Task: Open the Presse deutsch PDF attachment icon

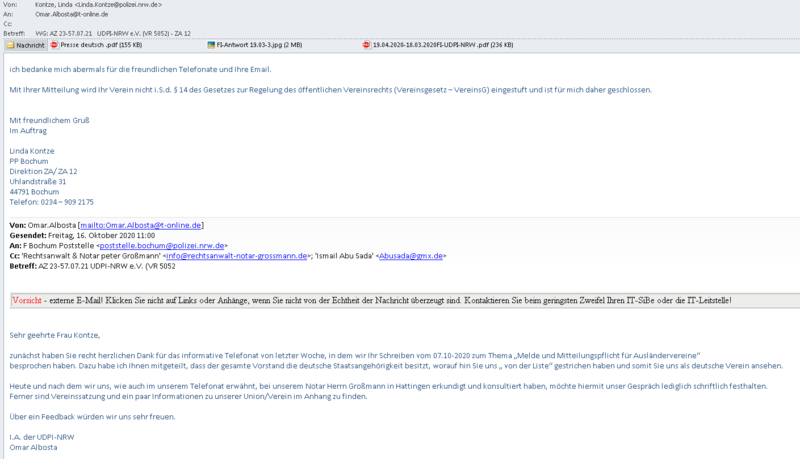Action: point(54,45)
